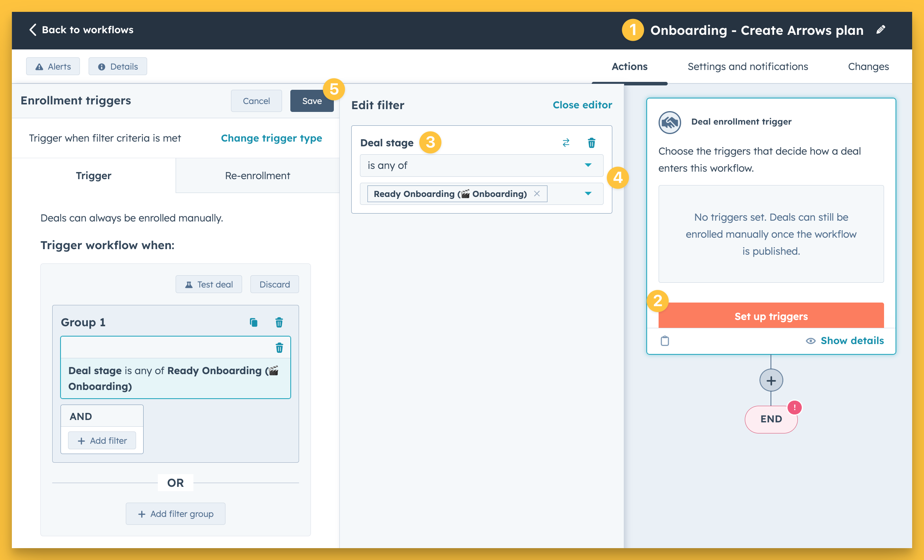
Task: Click END node alert badge
Action: pyautogui.click(x=794, y=407)
